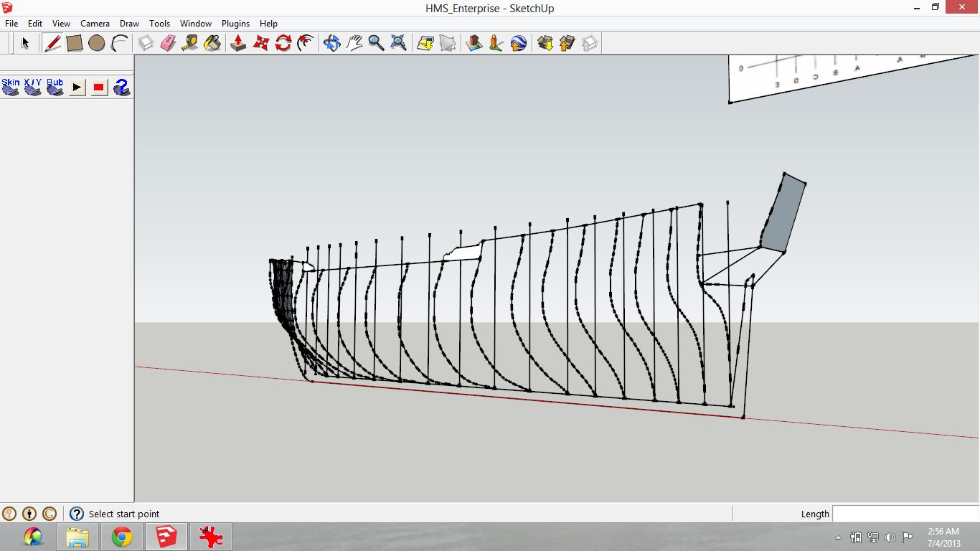980x551 pixels.
Task: Open the Camera menu
Action: (95, 24)
